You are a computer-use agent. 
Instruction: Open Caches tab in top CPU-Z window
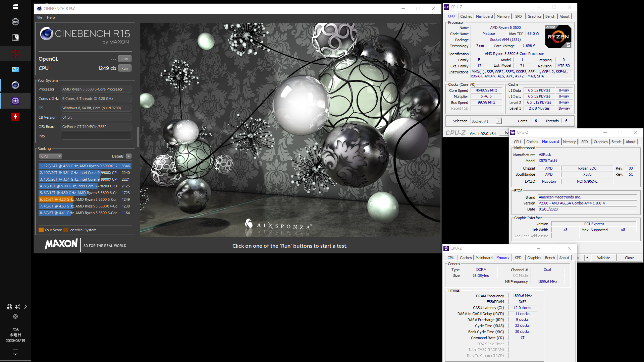coord(466,16)
